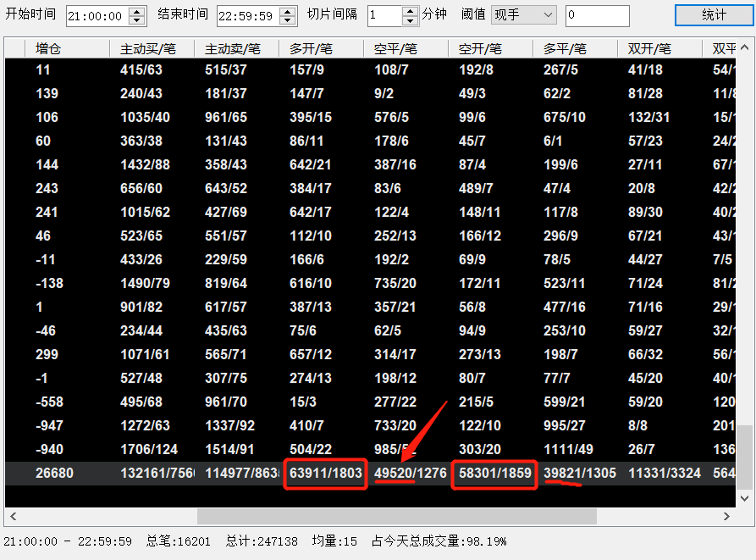Viewport: 756px width, 560px height.
Task: Click the cell 157/9
Action: (306, 70)
